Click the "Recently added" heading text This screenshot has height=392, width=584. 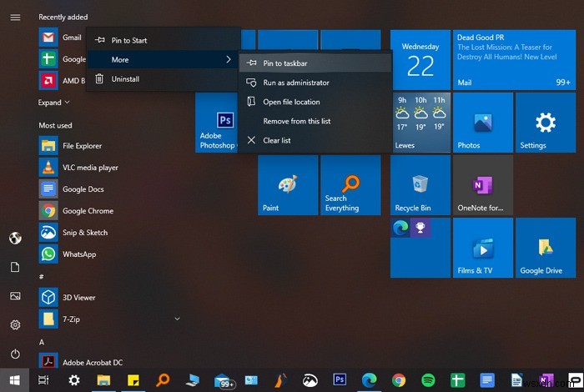pyautogui.click(x=63, y=18)
